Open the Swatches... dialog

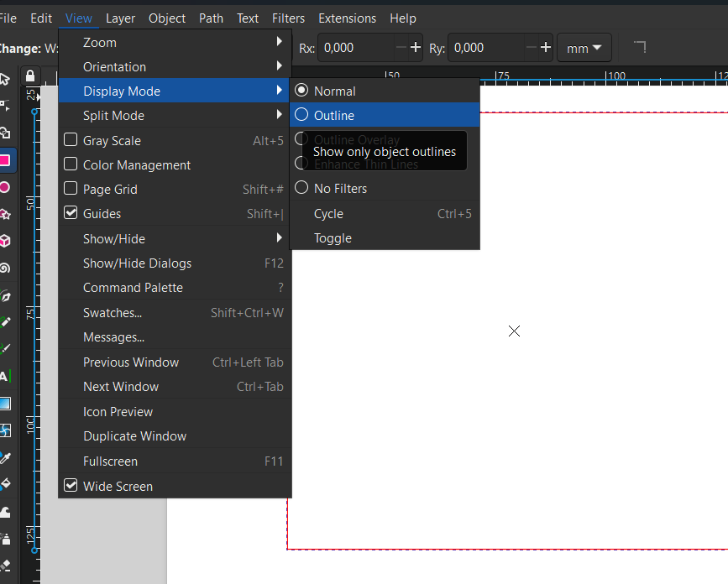click(x=175, y=313)
